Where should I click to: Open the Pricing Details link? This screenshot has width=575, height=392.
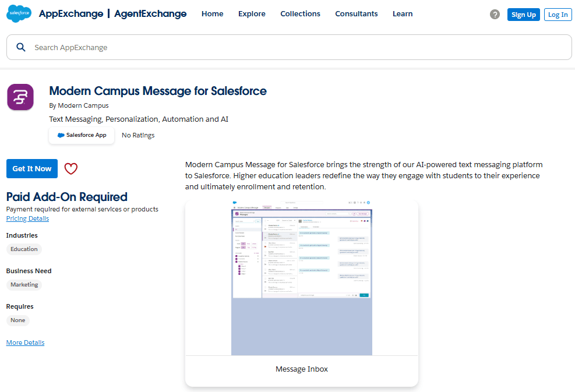click(x=27, y=218)
